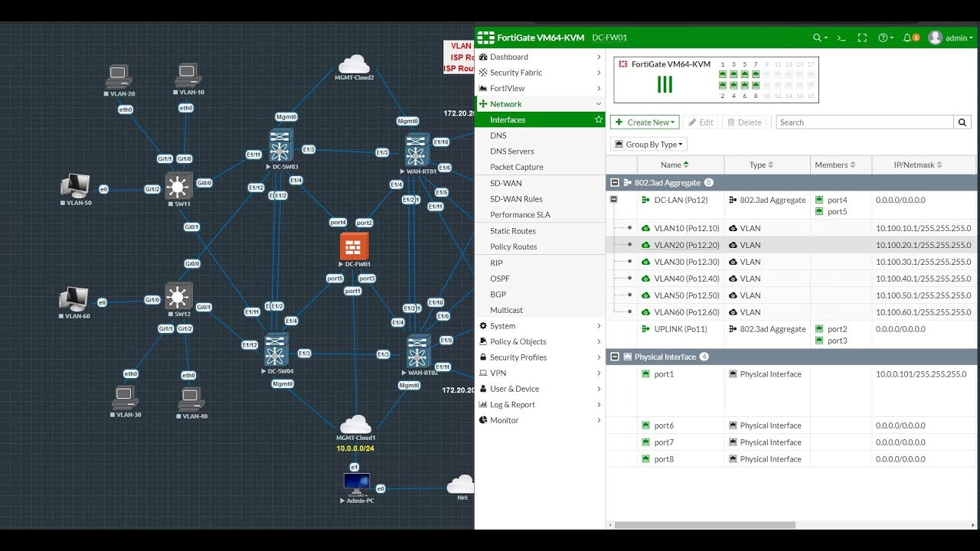
Task: Click the Edit button
Action: (x=701, y=122)
